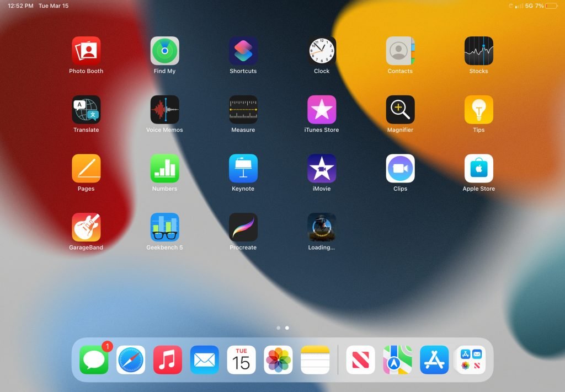Viewport: 565px width, 392px height.
Task: Launch the Procreate drawing app
Action: (243, 227)
